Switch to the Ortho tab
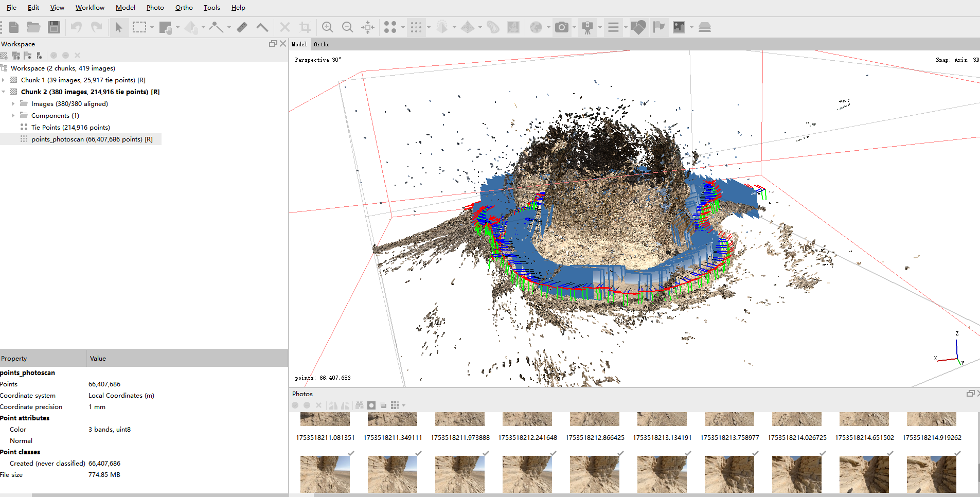Screen dimensions: 980x497 [322, 44]
